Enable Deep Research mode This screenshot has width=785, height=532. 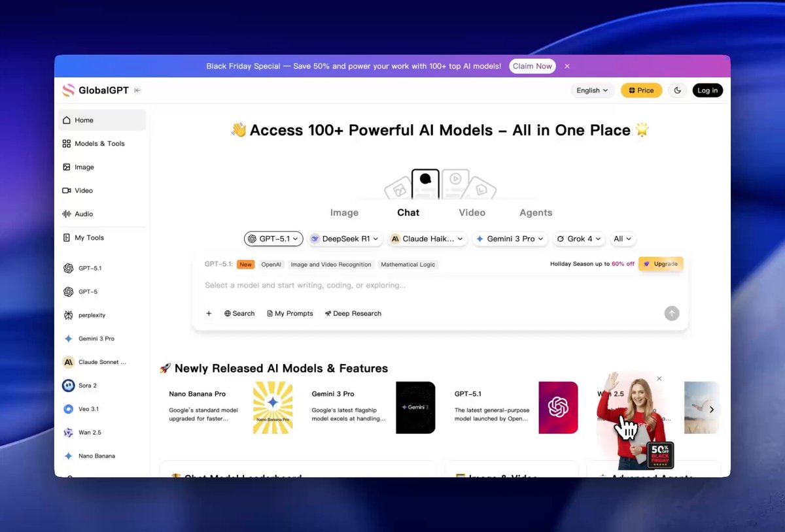pos(353,314)
